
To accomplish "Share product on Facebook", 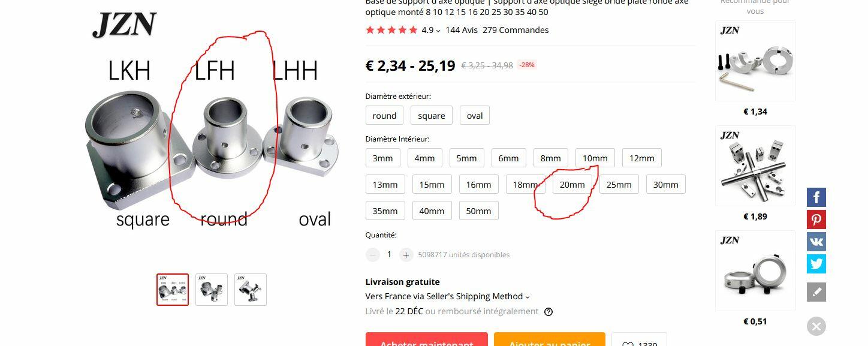I will click(x=816, y=197).
